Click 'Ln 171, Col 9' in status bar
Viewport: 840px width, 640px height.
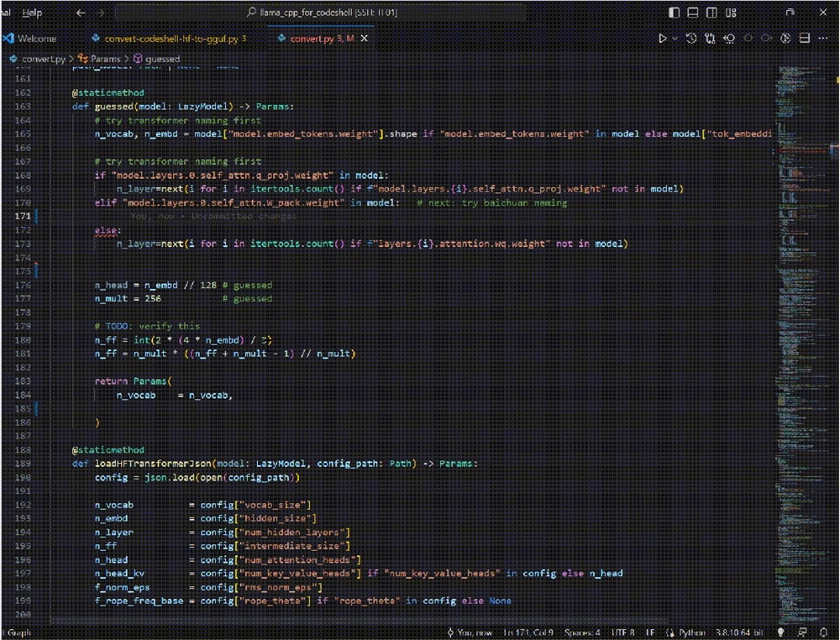pos(528,632)
